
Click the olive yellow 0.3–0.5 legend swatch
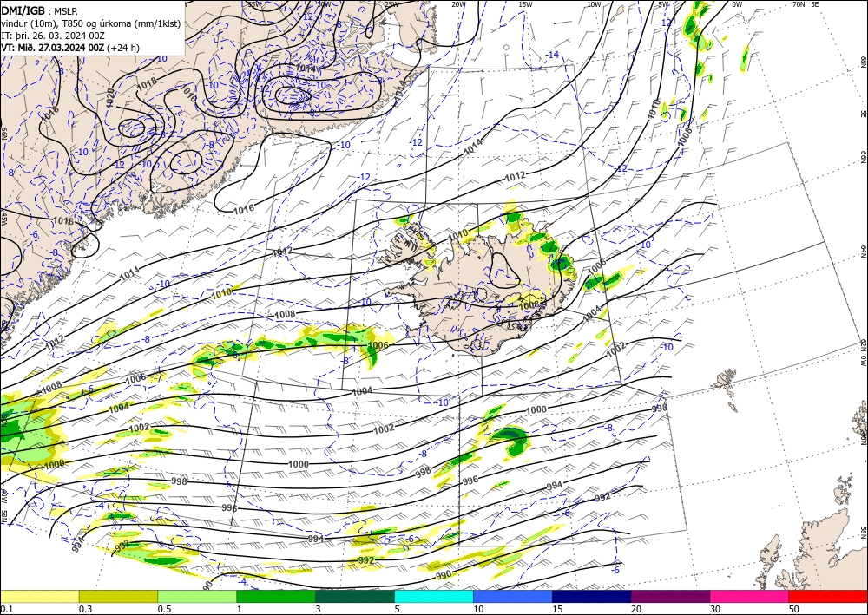[118, 596]
